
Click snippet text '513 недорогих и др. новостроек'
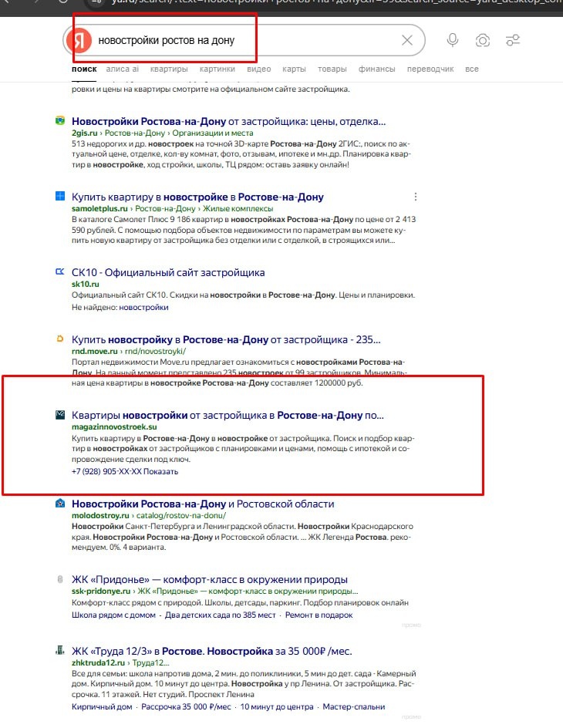click(x=131, y=144)
